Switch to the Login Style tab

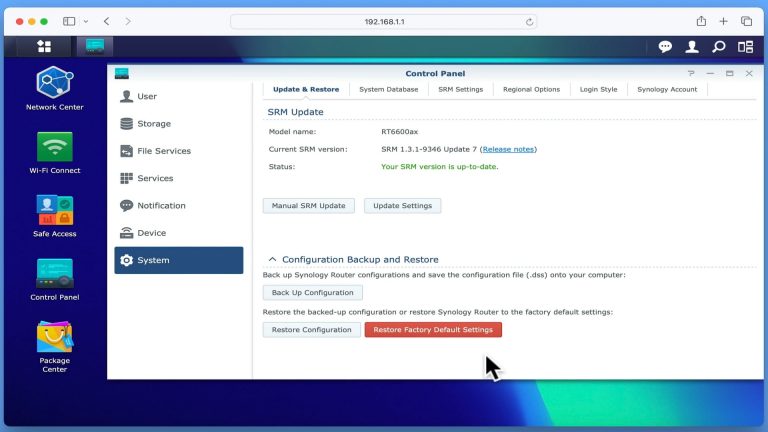[599, 89]
